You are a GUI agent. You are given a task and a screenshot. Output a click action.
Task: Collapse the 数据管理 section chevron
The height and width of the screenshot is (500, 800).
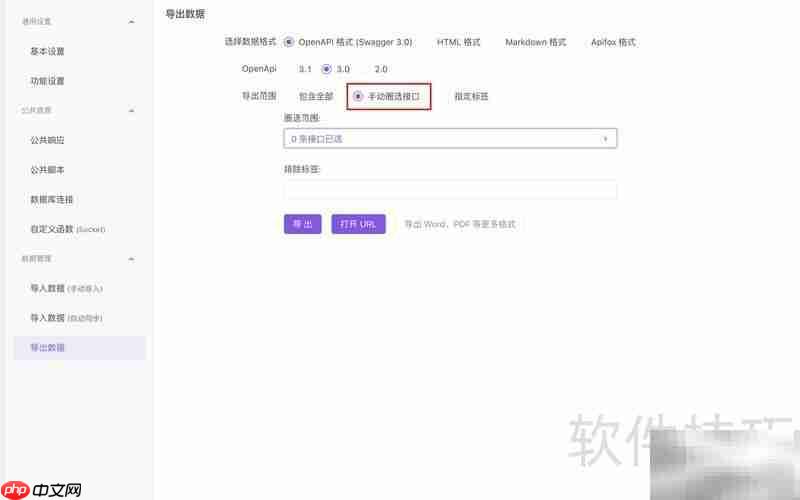(131, 259)
